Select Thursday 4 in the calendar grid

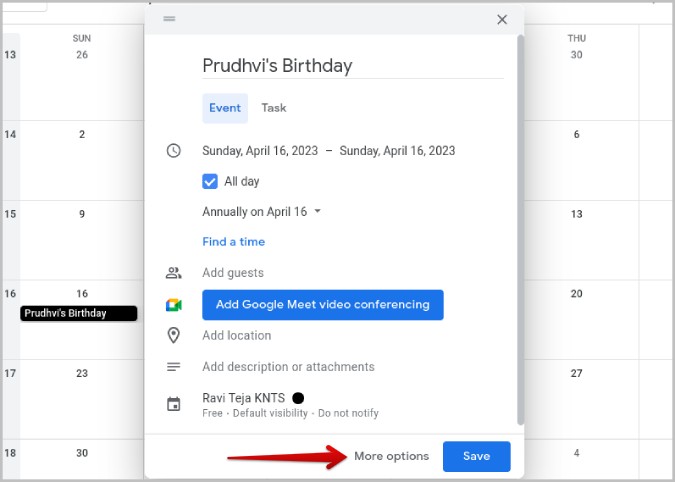click(x=576, y=453)
